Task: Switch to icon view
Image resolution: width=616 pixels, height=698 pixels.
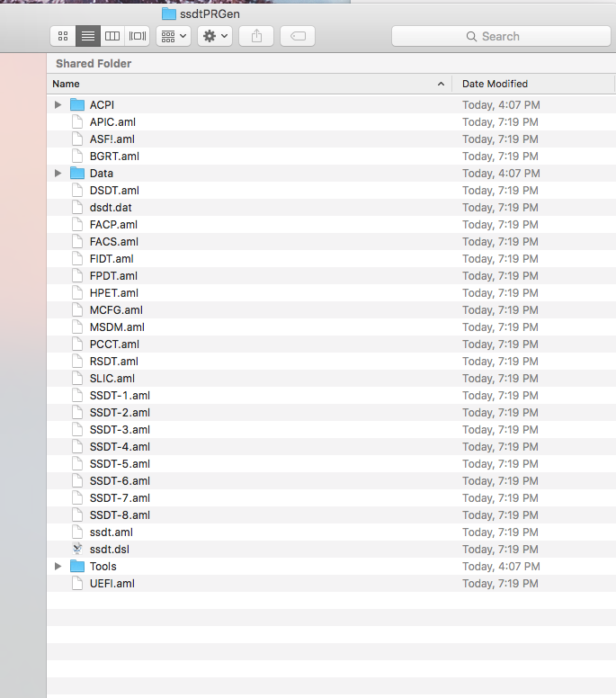Action: point(63,36)
